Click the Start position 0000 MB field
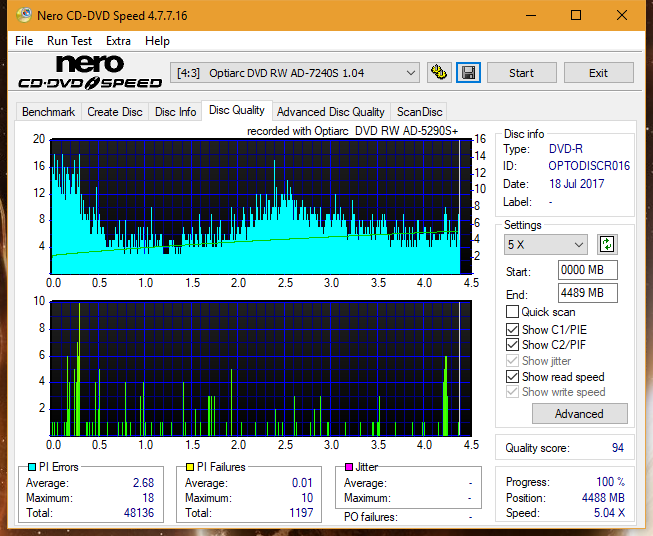The width and height of the screenshot is (653, 536). 587,270
